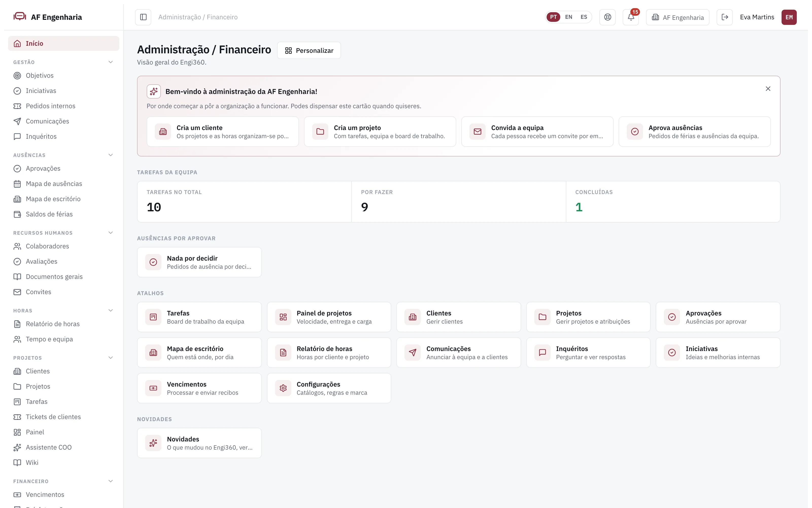Open the Cria um cliente card
Image resolution: width=812 pixels, height=508 pixels.
point(223,132)
